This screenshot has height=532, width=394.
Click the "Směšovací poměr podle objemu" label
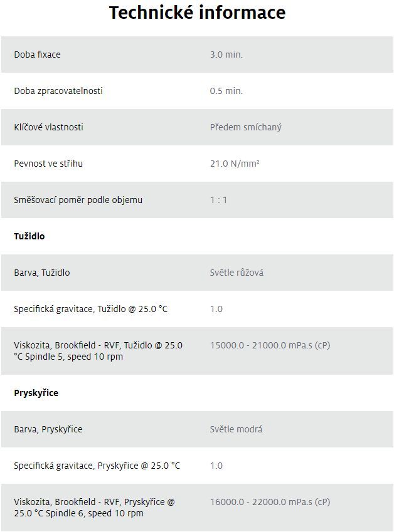click(78, 200)
